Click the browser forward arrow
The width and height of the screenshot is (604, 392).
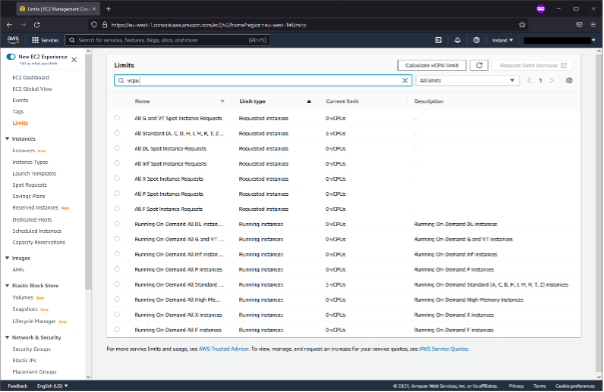click(23, 25)
